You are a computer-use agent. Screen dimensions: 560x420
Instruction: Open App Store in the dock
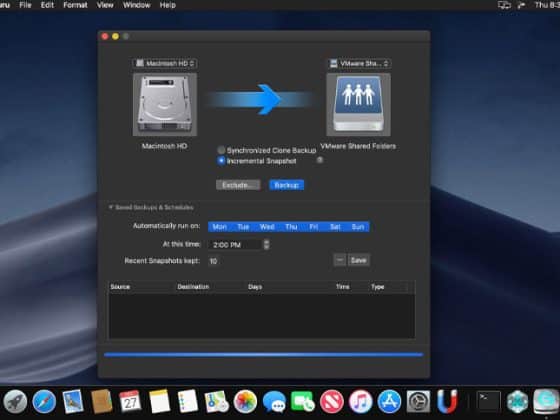pyautogui.click(x=389, y=401)
